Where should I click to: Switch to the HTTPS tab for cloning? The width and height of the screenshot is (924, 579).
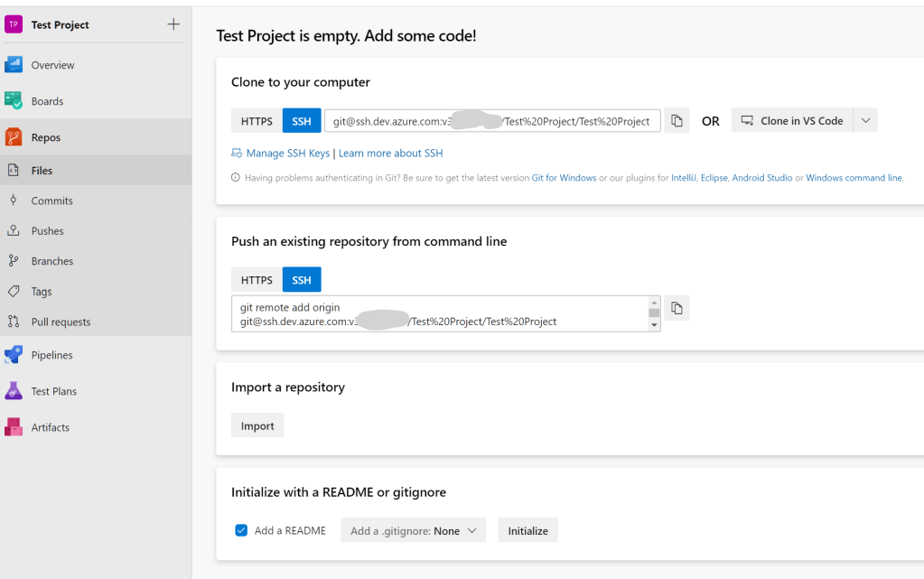(x=257, y=119)
